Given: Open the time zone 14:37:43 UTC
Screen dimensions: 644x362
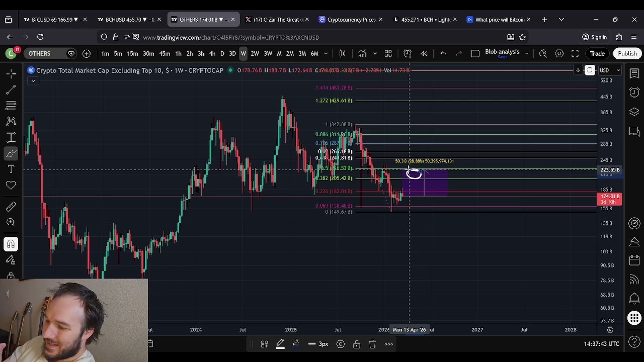Looking at the screenshot, I should click(x=601, y=344).
